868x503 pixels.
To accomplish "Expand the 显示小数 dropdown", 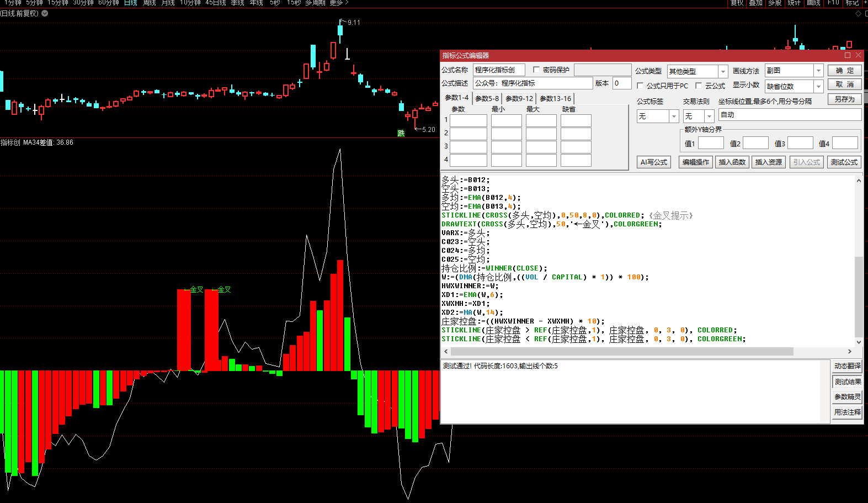I will [x=818, y=86].
